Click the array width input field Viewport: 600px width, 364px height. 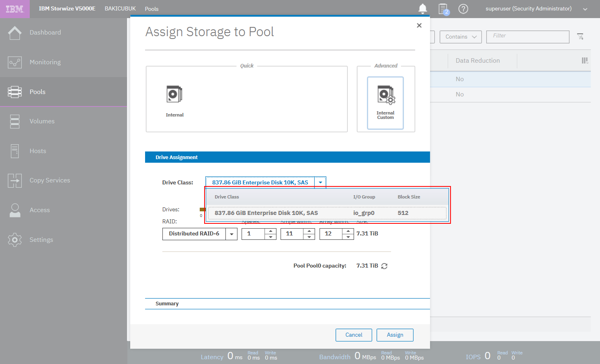click(x=331, y=234)
